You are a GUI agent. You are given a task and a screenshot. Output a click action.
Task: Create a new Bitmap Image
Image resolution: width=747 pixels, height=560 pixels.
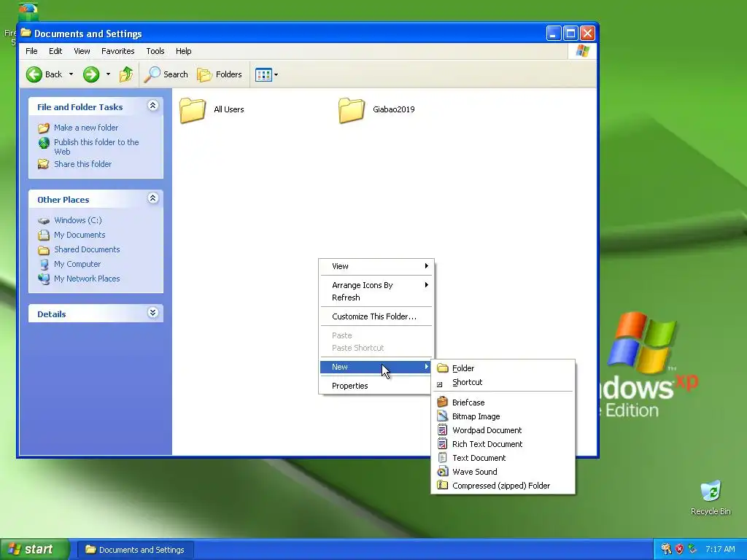[x=503, y=416]
